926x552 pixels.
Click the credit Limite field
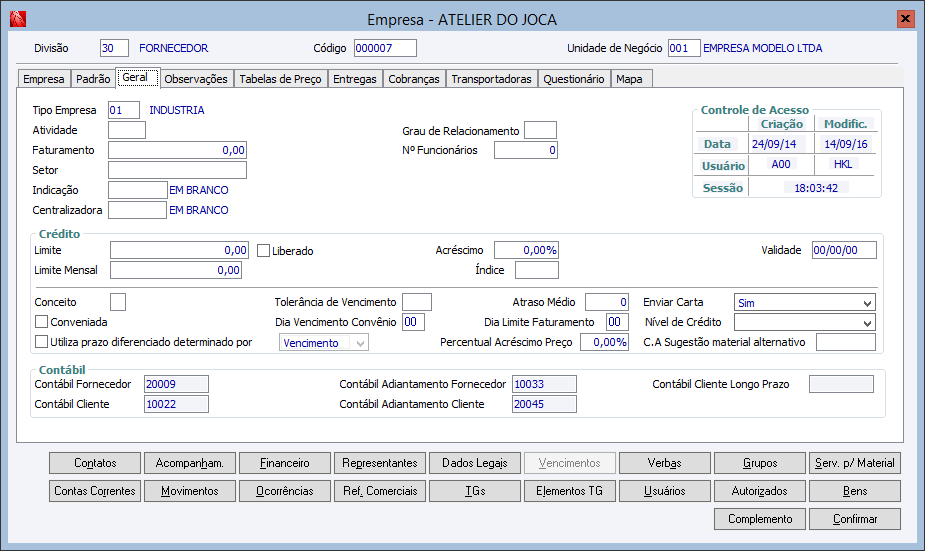tap(180, 250)
